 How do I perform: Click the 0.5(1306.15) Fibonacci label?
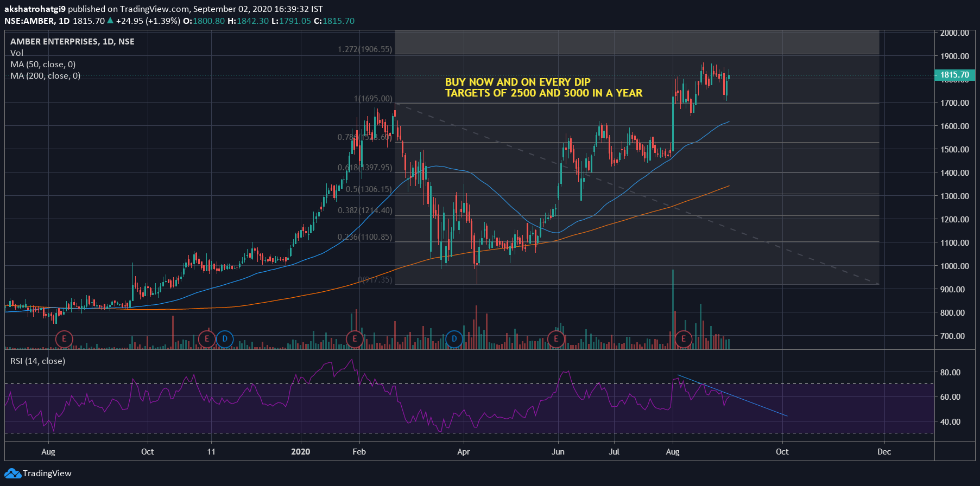[369, 189]
